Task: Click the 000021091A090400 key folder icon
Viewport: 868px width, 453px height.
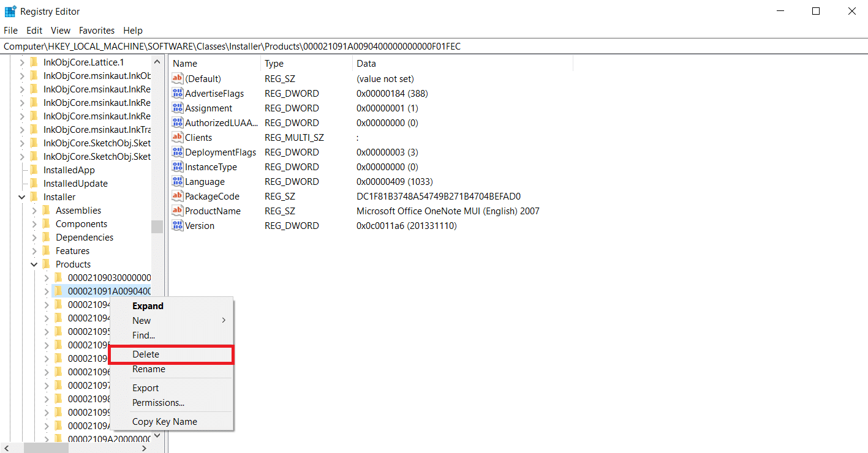Action: 58,291
